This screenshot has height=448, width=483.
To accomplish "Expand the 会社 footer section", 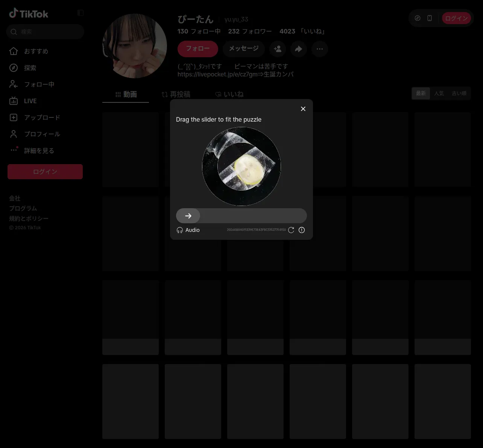I will click(15, 198).
